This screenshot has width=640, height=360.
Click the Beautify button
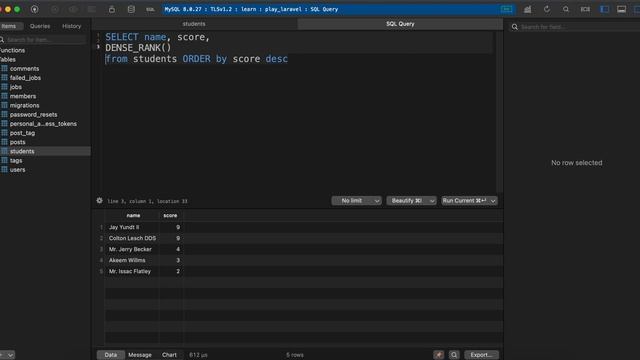[x=407, y=201]
